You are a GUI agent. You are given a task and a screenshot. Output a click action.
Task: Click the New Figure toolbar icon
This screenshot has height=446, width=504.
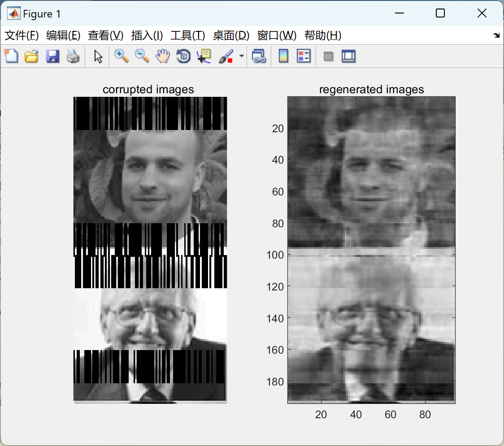[x=11, y=56]
